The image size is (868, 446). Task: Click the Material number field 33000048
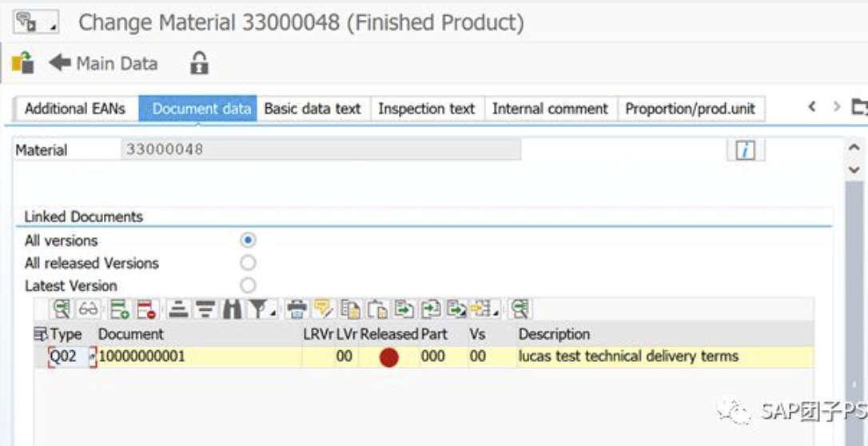(x=321, y=149)
